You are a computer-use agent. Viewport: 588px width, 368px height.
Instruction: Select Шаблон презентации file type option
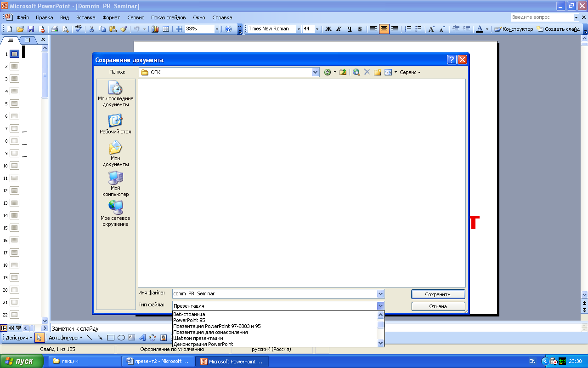pos(275,338)
